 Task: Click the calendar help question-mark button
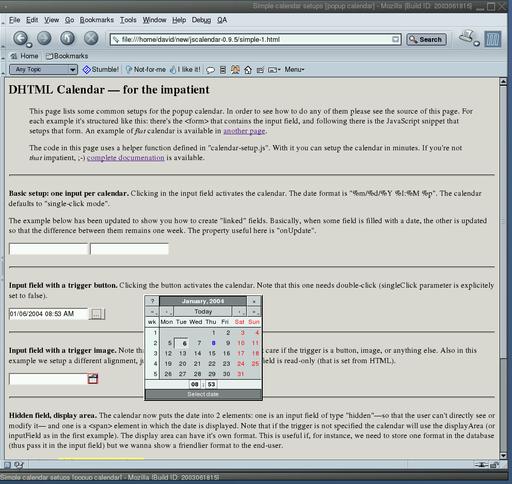pos(152,301)
